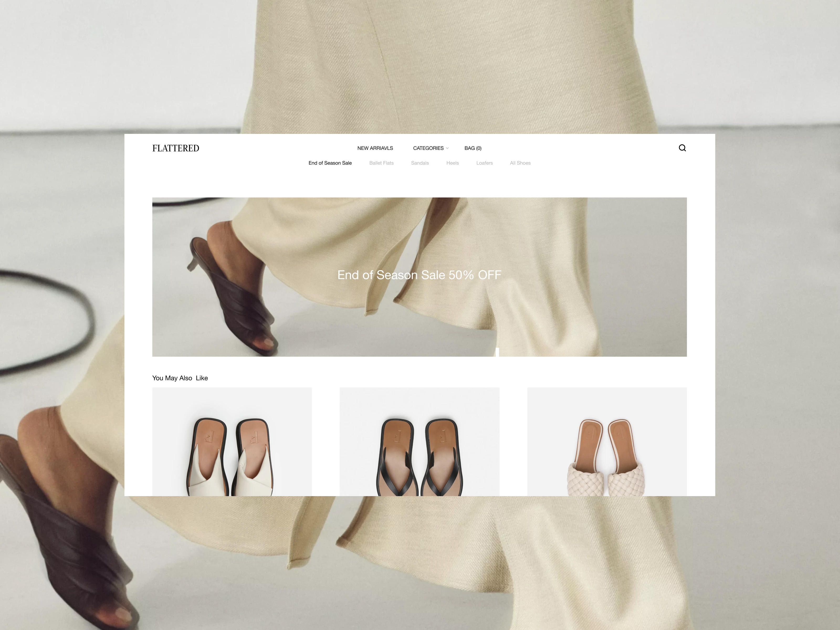Go to Ballet Flats category
The image size is (840, 630).
point(381,163)
